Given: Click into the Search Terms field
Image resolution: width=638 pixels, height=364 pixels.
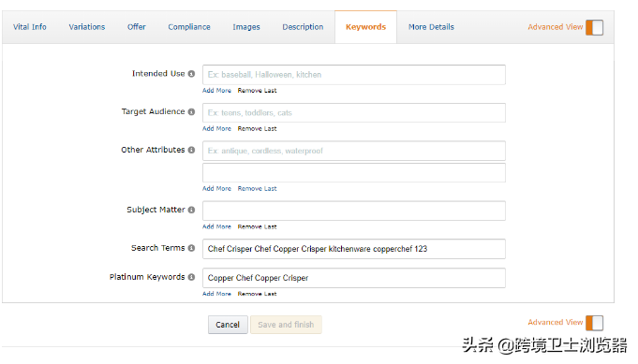Looking at the screenshot, I should tap(354, 249).
